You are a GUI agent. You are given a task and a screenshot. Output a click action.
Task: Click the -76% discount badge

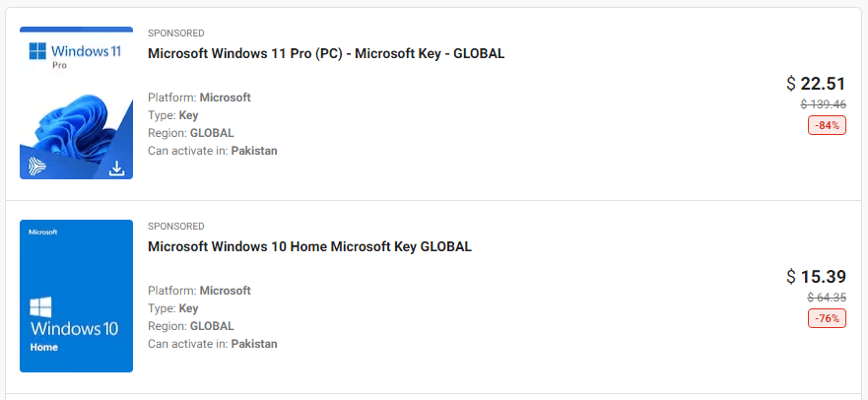point(827,318)
